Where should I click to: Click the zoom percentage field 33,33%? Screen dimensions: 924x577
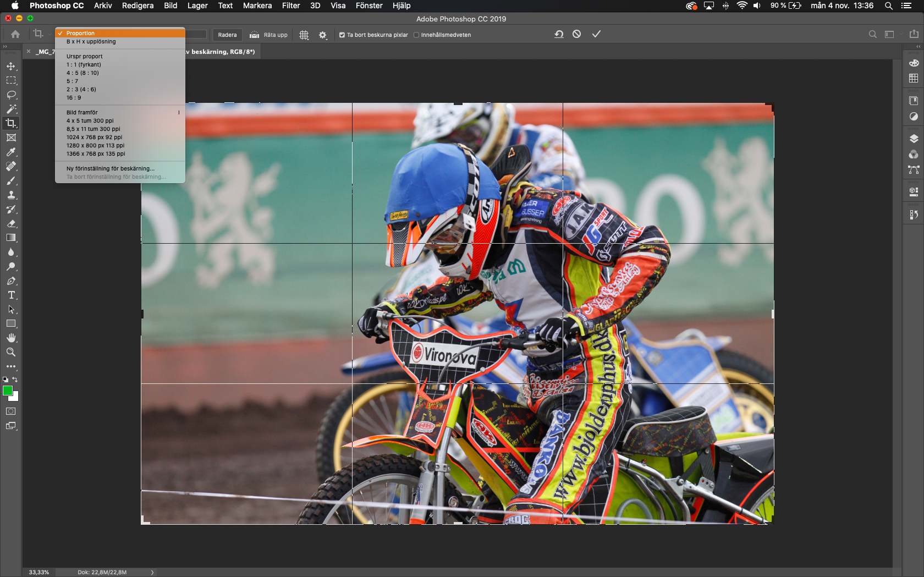[39, 572]
